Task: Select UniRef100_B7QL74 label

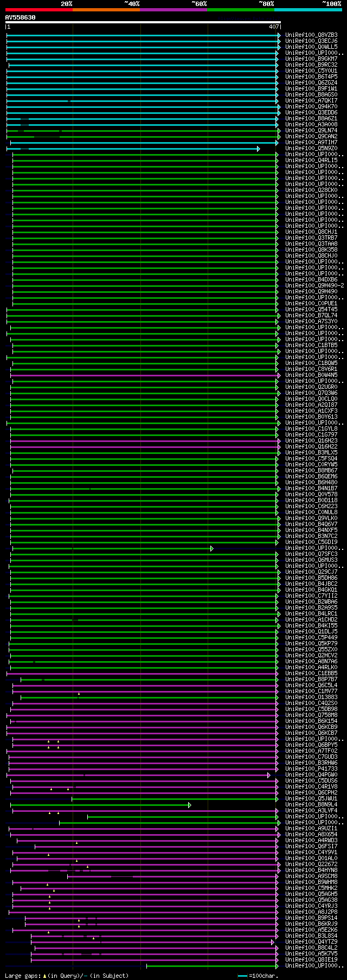Action: click(311, 316)
